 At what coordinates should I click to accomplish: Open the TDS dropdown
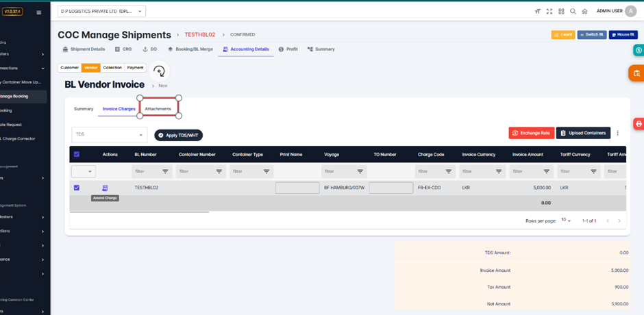click(x=109, y=135)
